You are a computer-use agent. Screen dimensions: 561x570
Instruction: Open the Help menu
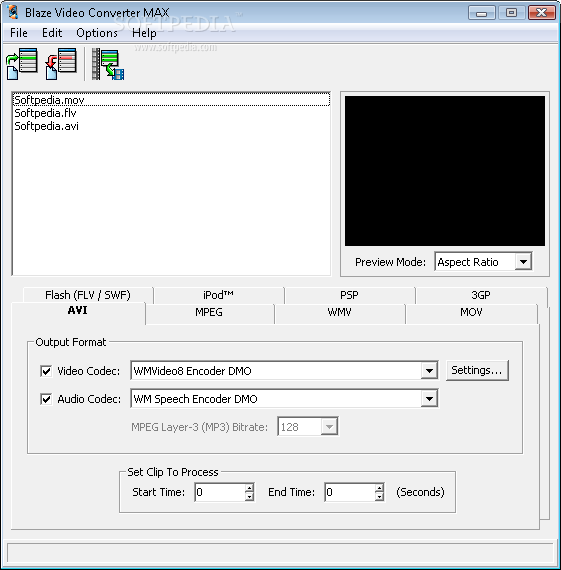(144, 33)
